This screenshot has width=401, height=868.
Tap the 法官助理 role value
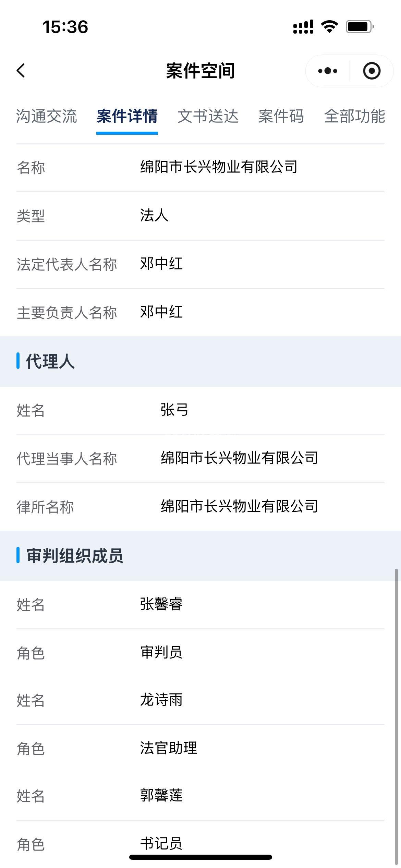click(169, 748)
